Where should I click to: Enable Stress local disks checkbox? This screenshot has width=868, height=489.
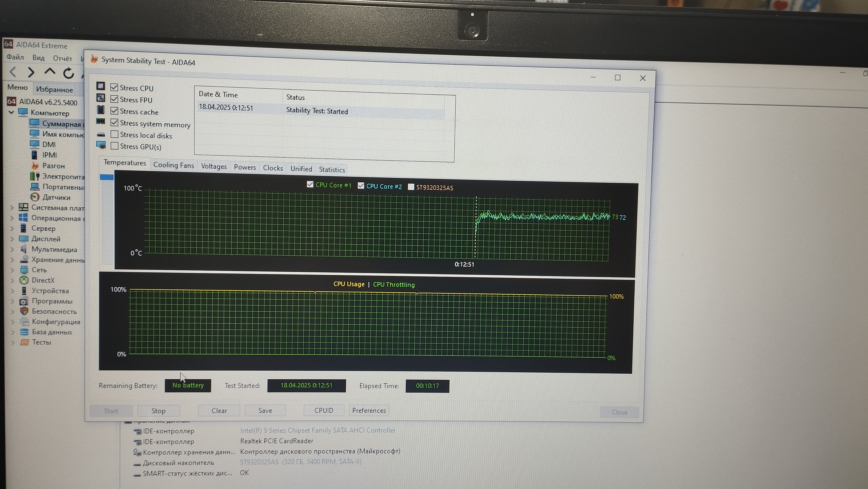[x=115, y=134]
